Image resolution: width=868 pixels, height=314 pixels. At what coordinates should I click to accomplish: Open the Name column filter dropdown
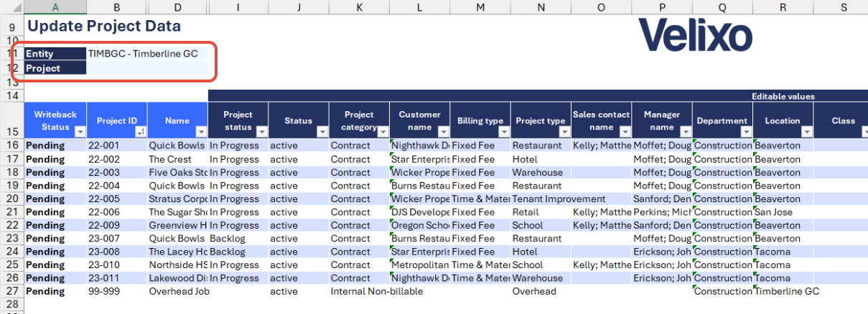tap(201, 132)
